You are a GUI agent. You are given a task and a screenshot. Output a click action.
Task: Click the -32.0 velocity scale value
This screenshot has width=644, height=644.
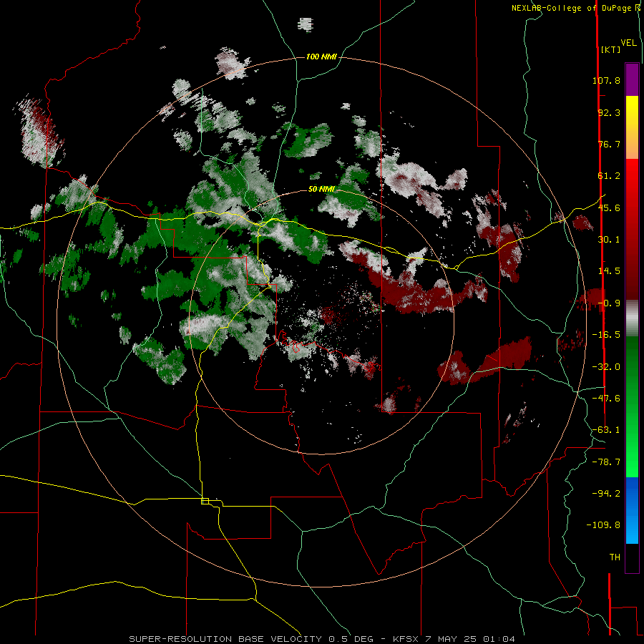tap(606, 367)
